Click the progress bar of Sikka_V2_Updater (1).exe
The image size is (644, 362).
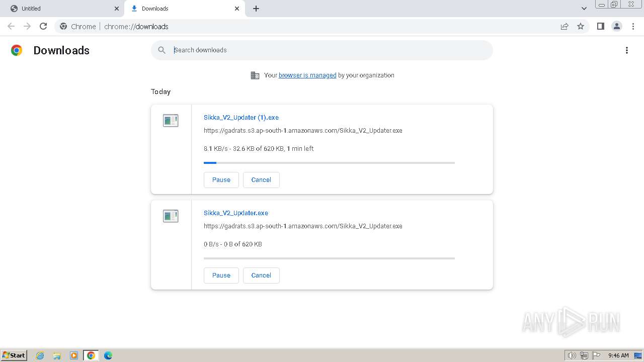pyautogui.click(x=329, y=163)
